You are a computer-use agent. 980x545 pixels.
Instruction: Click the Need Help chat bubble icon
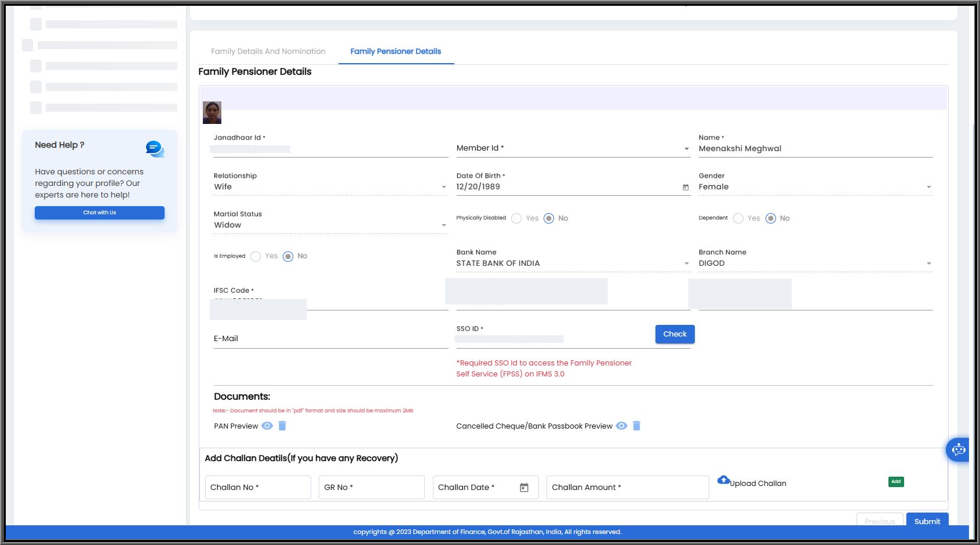(155, 149)
